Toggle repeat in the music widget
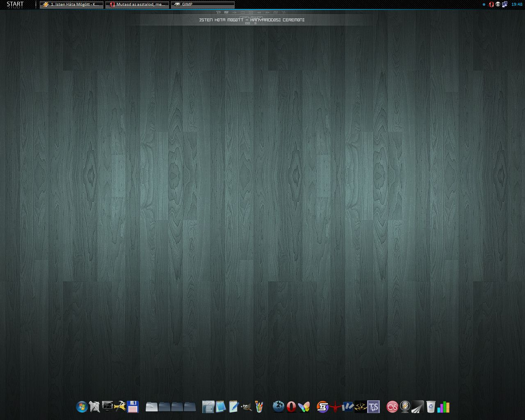 tap(218, 12)
